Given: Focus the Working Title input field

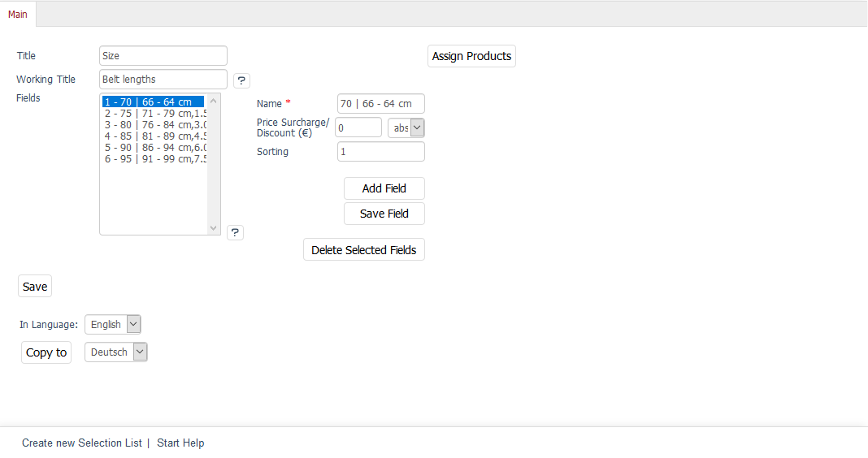Looking at the screenshot, I should (163, 79).
